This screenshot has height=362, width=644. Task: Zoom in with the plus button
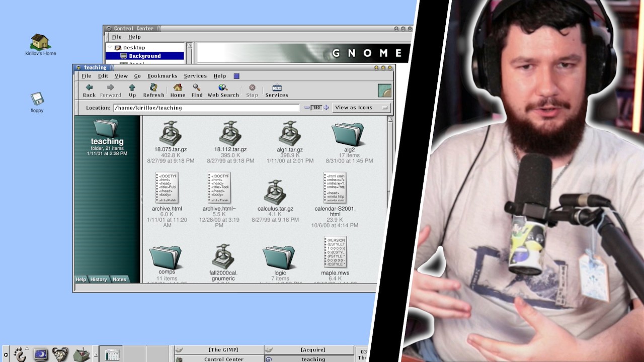(326, 108)
